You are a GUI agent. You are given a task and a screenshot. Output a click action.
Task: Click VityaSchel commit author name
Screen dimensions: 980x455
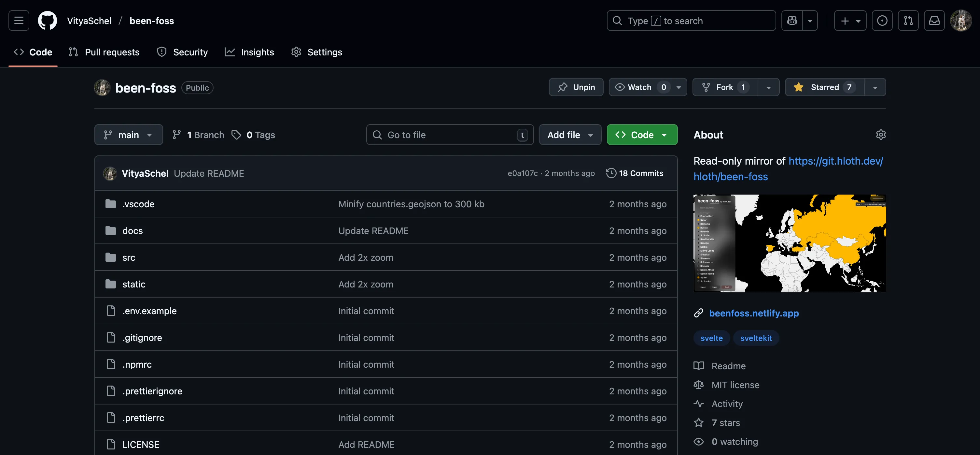(145, 173)
